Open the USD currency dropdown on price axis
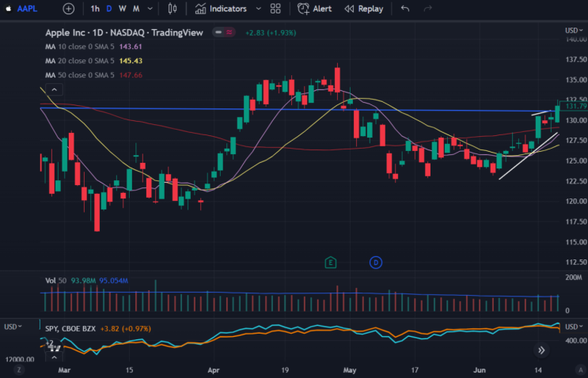This screenshot has height=378, width=588. coord(574,30)
